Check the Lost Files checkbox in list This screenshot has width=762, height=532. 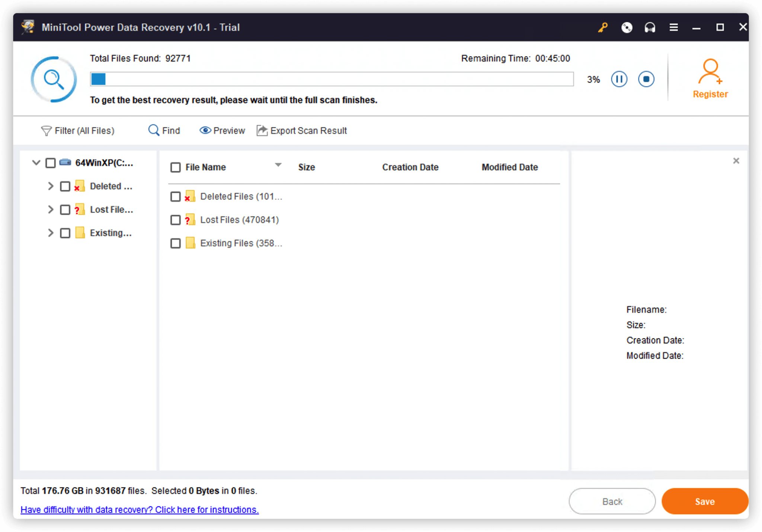(175, 220)
